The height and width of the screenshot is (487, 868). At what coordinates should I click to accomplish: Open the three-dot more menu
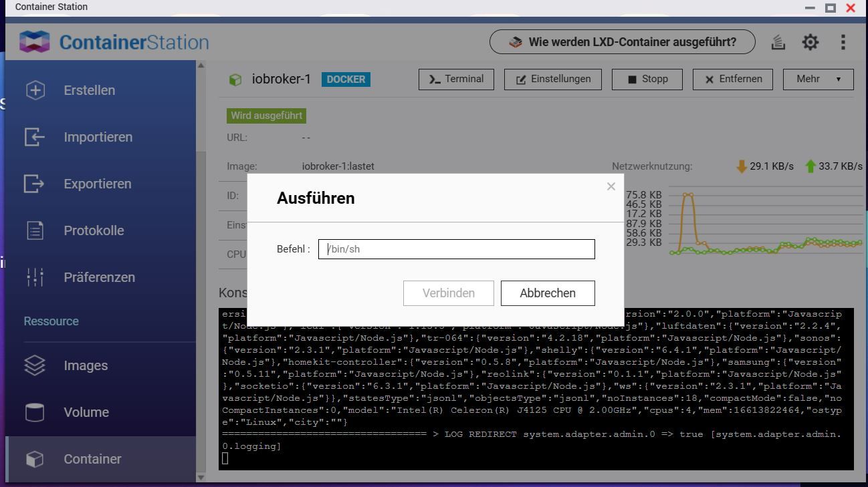pyautogui.click(x=843, y=42)
